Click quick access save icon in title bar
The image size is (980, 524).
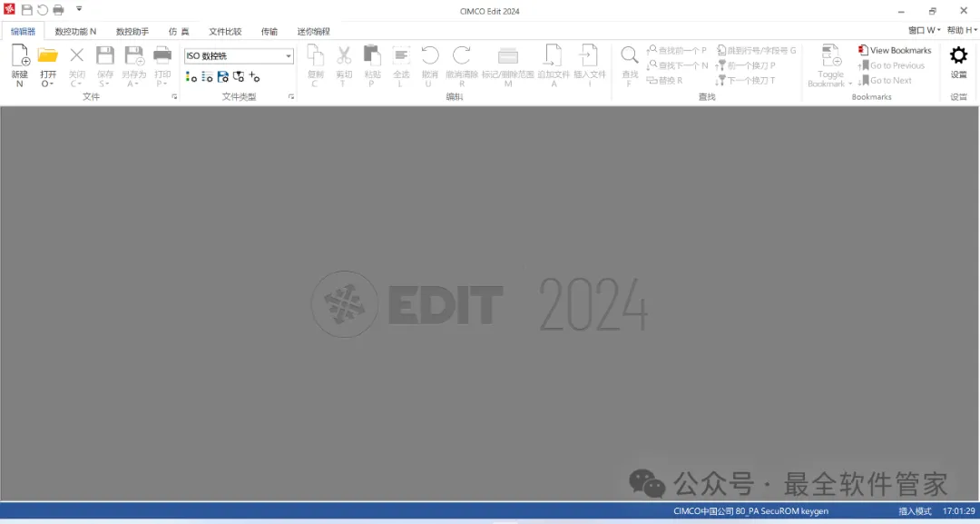click(x=27, y=10)
